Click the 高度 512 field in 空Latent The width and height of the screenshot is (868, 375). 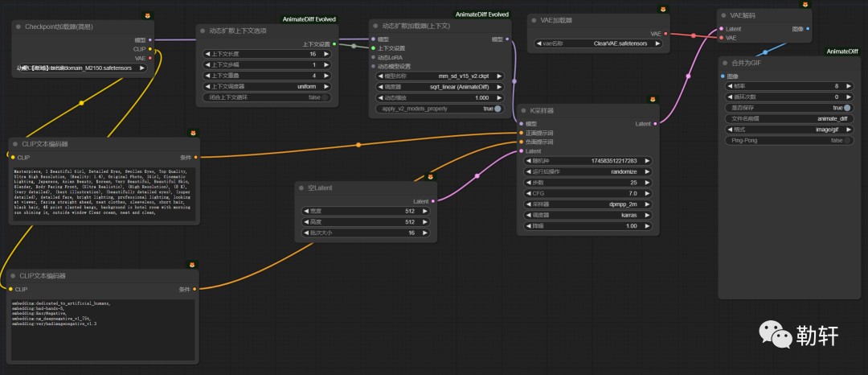[x=366, y=221]
